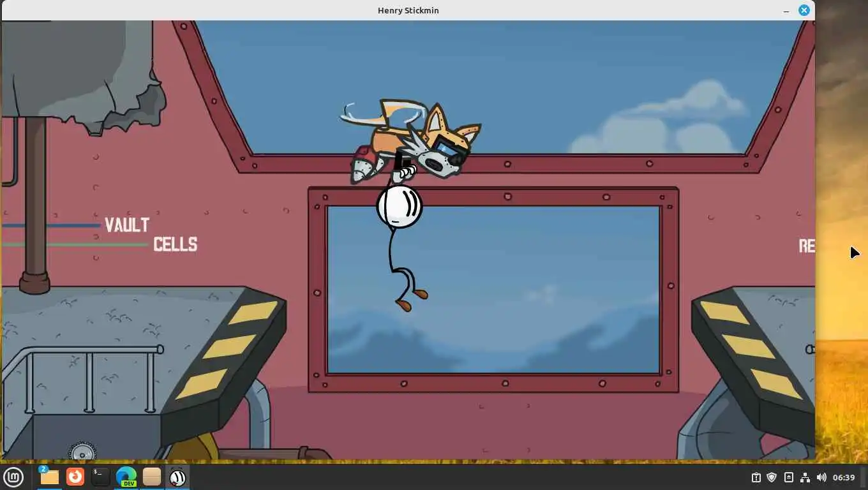Click the VAULT direction sign
The width and height of the screenshot is (868, 490).
coord(127,225)
